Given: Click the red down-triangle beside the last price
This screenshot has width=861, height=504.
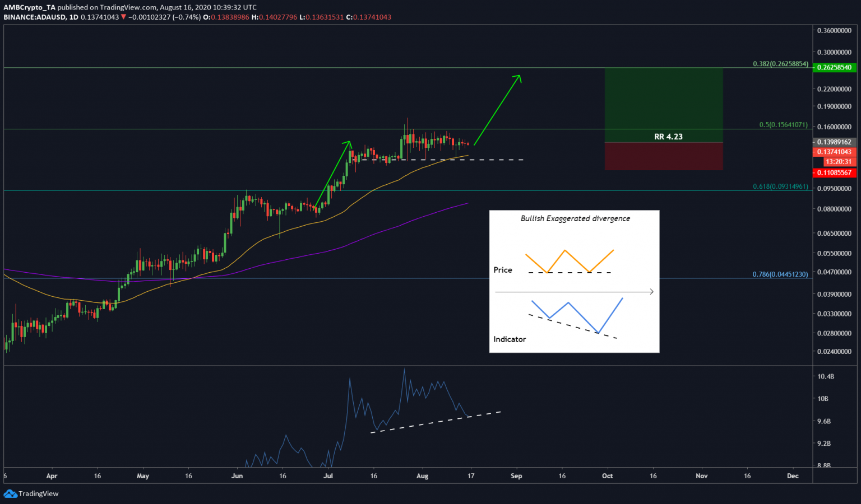Looking at the screenshot, I should (x=123, y=17).
